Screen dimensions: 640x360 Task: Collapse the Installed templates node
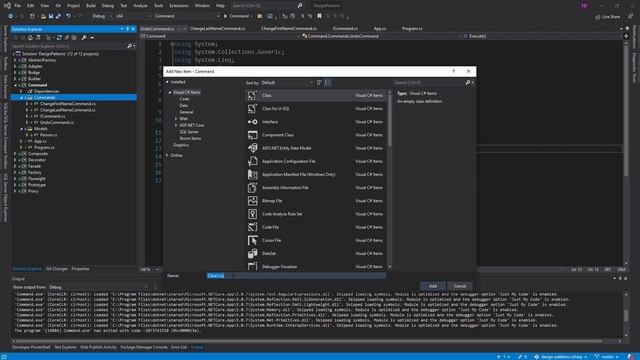click(x=167, y=82)
